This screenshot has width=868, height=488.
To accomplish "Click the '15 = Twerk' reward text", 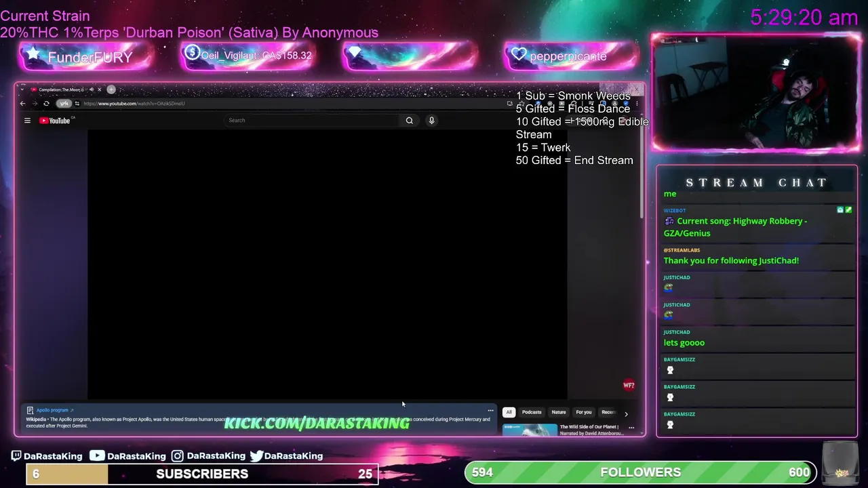I will (543, 148).
